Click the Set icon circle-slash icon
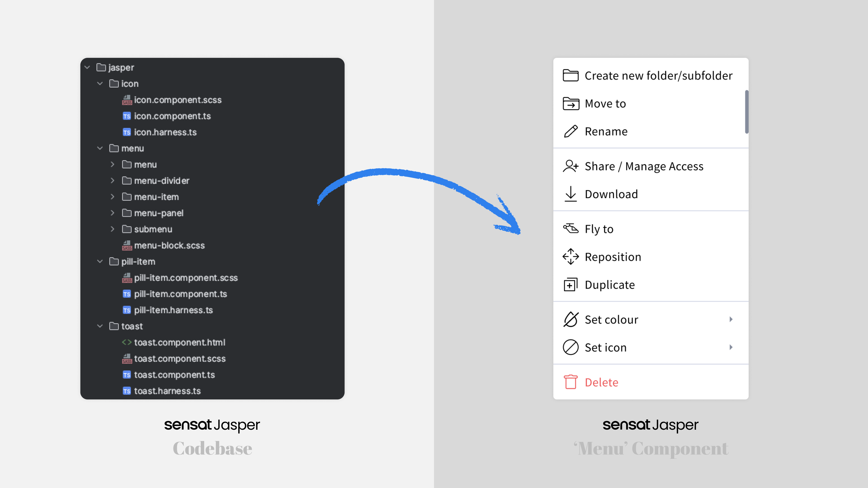 pos(571,347)
